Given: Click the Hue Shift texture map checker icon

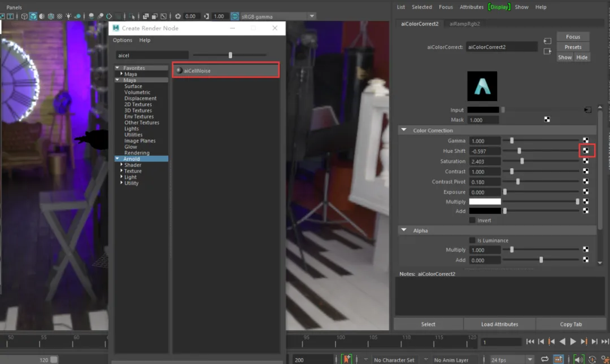Looking at the screenshot, I should coord(586,151).
